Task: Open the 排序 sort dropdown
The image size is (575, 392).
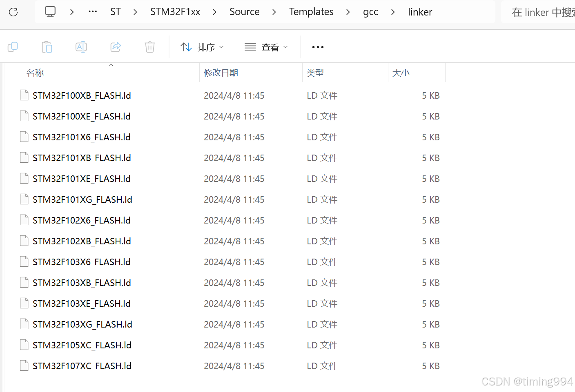Action: tap(202, 47)
